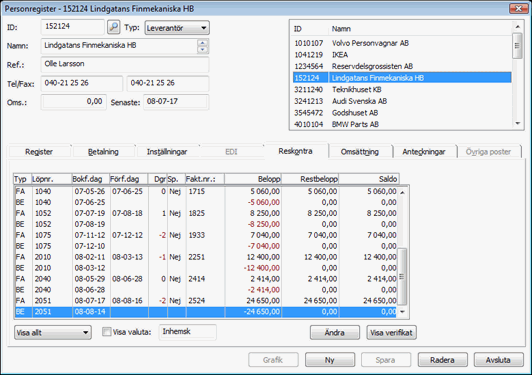Select BE row with amount -7 040,00
Screen dimensions: 532x375
click(206, 246)
